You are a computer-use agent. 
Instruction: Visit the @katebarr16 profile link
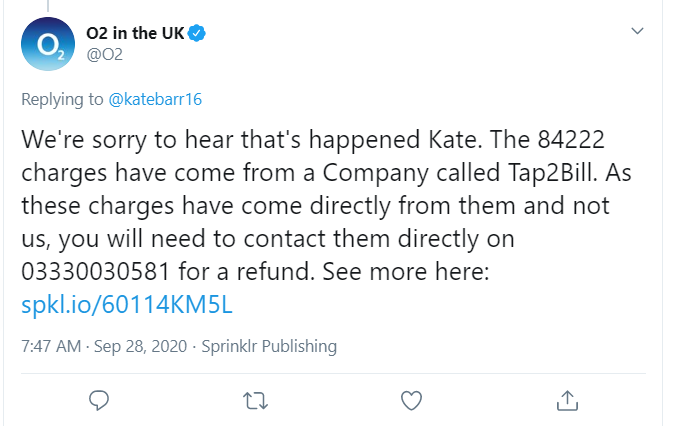point(156,99)
